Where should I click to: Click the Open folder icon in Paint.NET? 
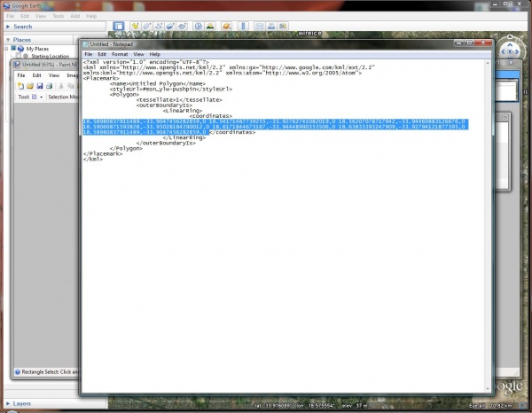(x=30, y=86)
